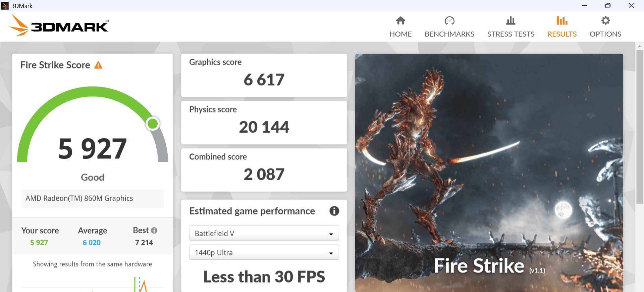The image size is (644, 292).
Task: Click the info icon next to Best
Action: [x=154, y=231]
